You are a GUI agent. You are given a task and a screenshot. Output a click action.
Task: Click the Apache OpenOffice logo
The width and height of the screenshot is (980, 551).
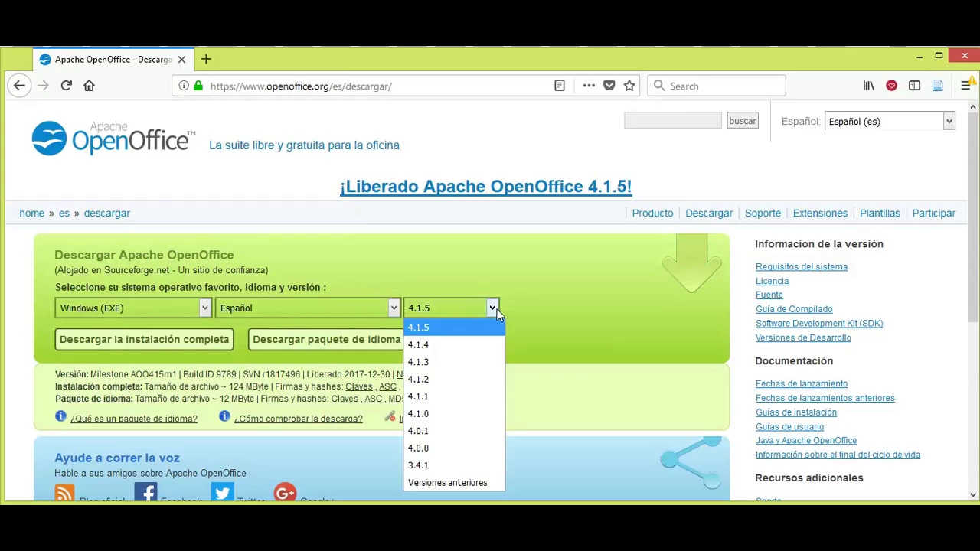coord(113,139)
